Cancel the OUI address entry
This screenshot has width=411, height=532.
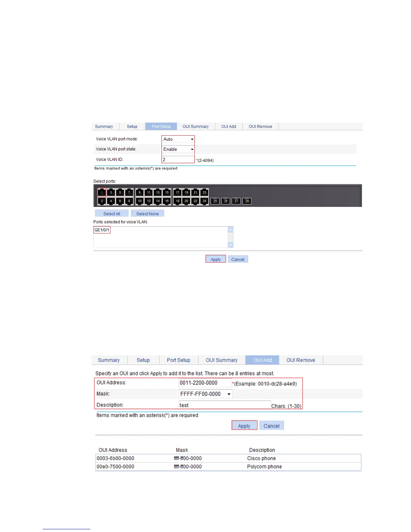pyautogui.click(x=272, y=426)
